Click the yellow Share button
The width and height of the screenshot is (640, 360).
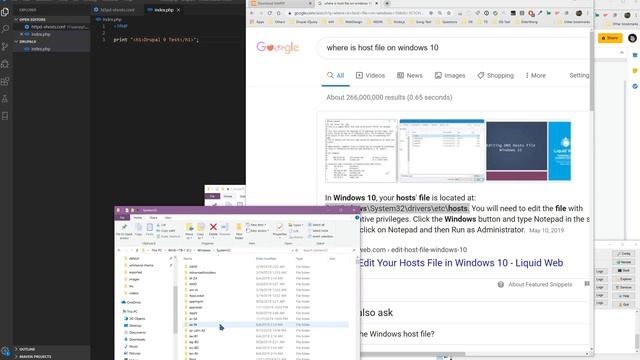tap(610, 38)
